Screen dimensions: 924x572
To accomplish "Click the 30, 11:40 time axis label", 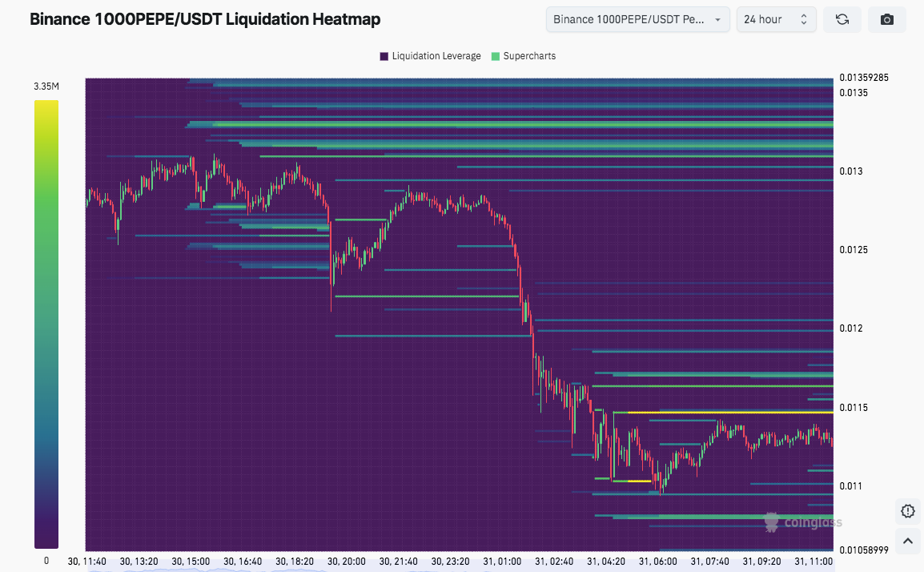I will (86, 562).
